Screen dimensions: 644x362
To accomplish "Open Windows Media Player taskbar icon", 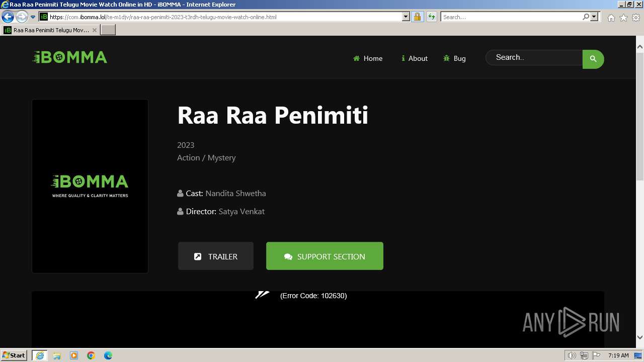I will tap(74, 355).
